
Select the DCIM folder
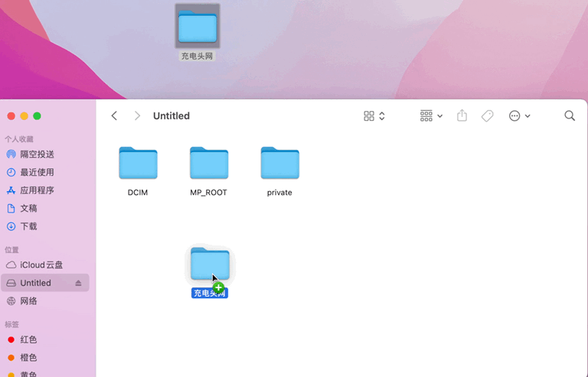pyautogui.click(x=138, y=171)
